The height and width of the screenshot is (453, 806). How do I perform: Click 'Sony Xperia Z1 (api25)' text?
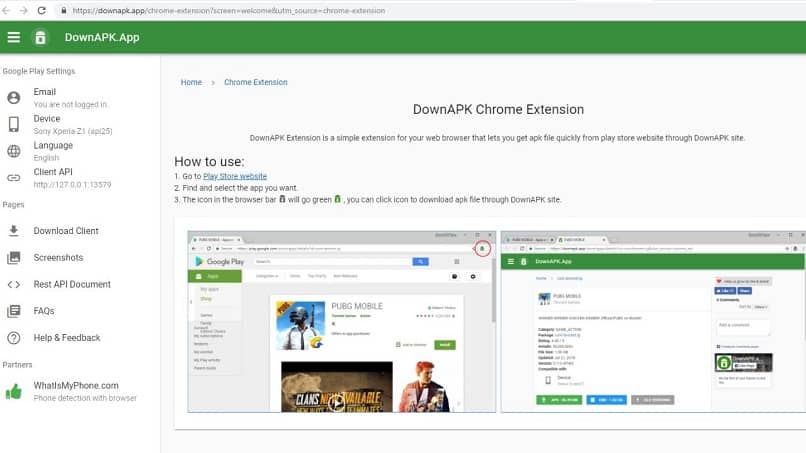tap(73, 131)
